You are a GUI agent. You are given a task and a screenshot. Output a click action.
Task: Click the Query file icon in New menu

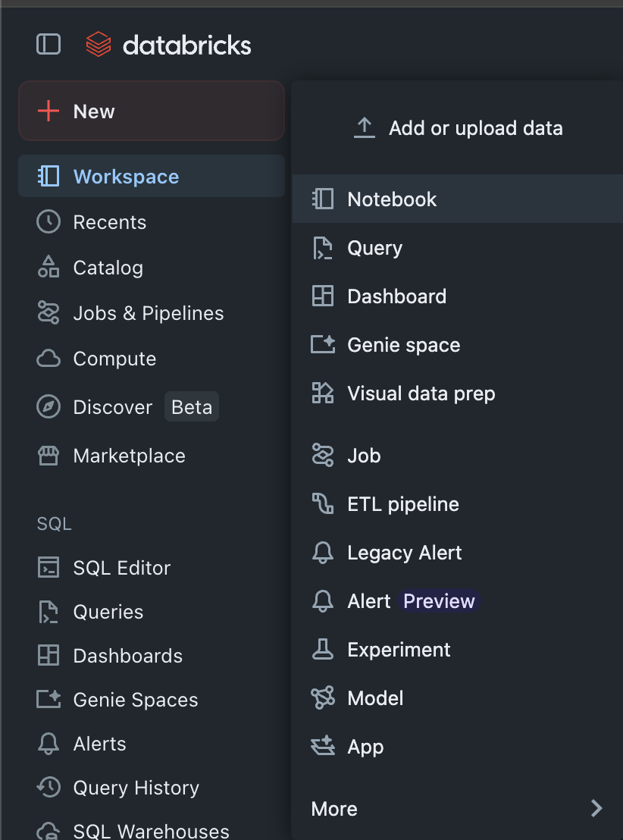(x=322, y=248)
